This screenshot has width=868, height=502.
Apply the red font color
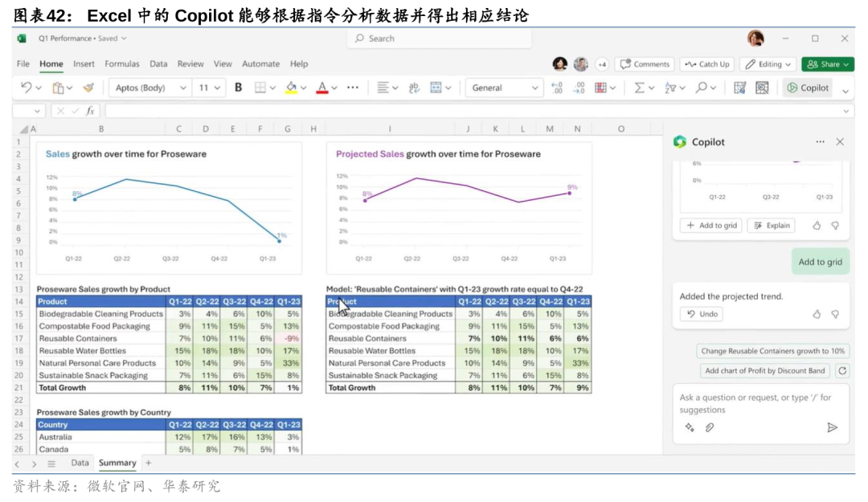[322, 88]
